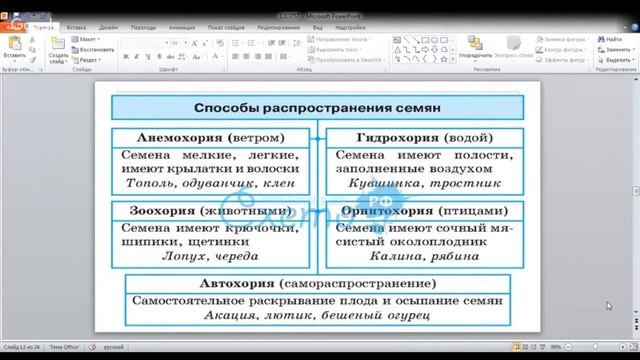Expand the Section (Раздел) dropdown

coord(87,60)
